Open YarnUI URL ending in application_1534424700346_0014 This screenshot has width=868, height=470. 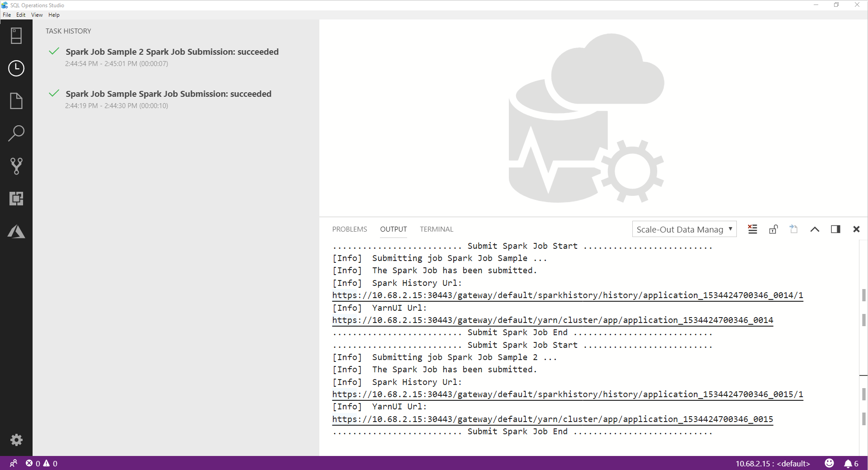(553, 320)
